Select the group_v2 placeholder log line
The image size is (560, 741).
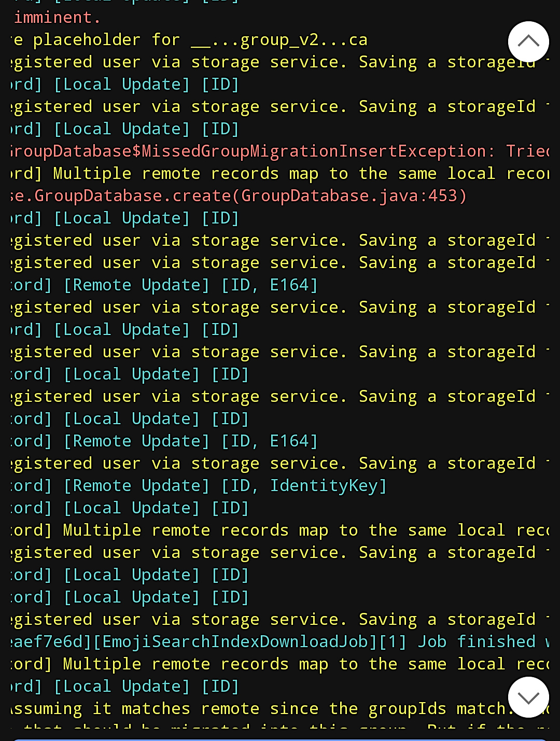187,39
